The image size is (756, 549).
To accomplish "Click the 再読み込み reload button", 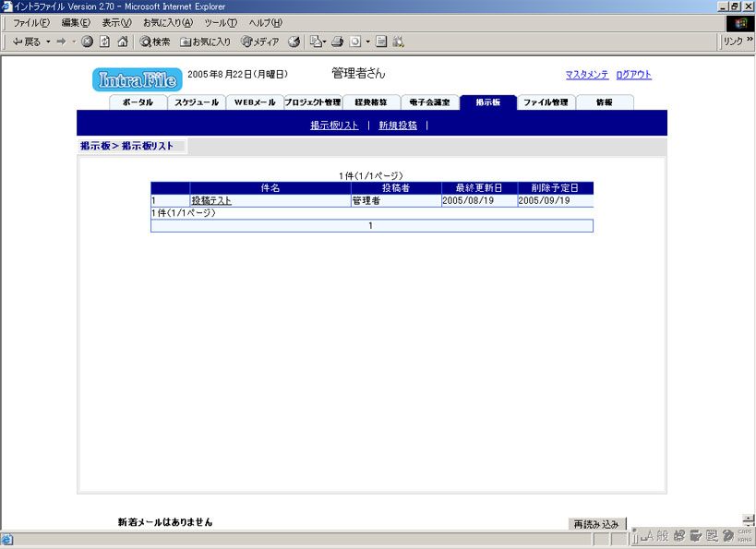I will pos(596,524).
